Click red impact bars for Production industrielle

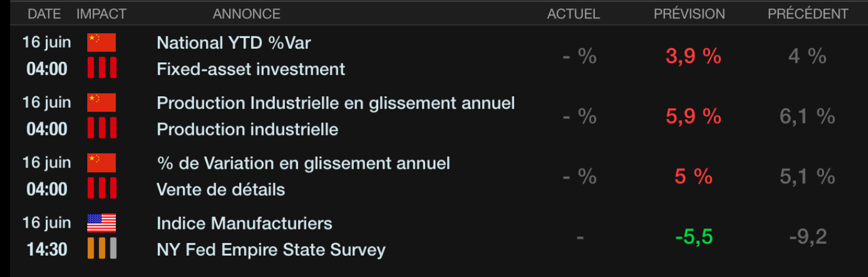(x=102, y=128)
